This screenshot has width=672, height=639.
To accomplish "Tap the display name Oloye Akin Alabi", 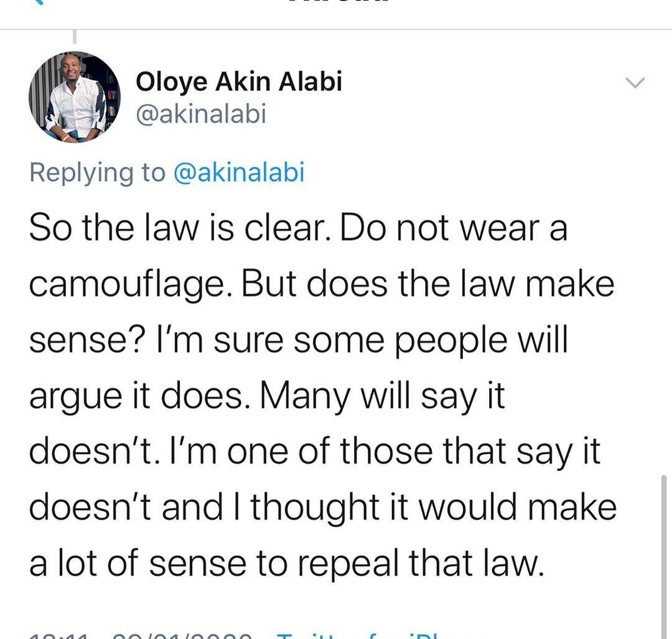I will click(x=239, y=81).
